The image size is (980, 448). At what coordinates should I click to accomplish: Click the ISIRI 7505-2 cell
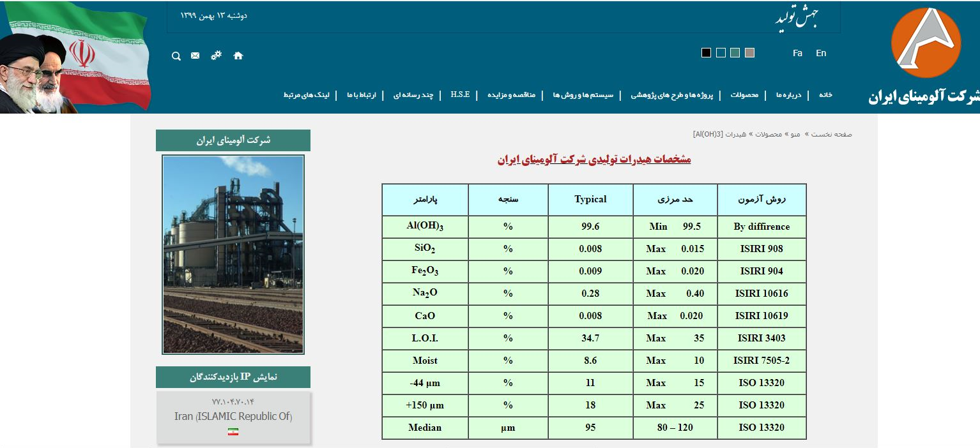[762, 361]
